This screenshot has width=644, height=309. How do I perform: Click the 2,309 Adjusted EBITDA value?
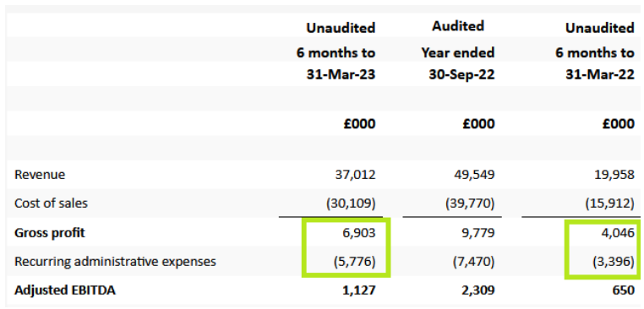tap(478, 290)
